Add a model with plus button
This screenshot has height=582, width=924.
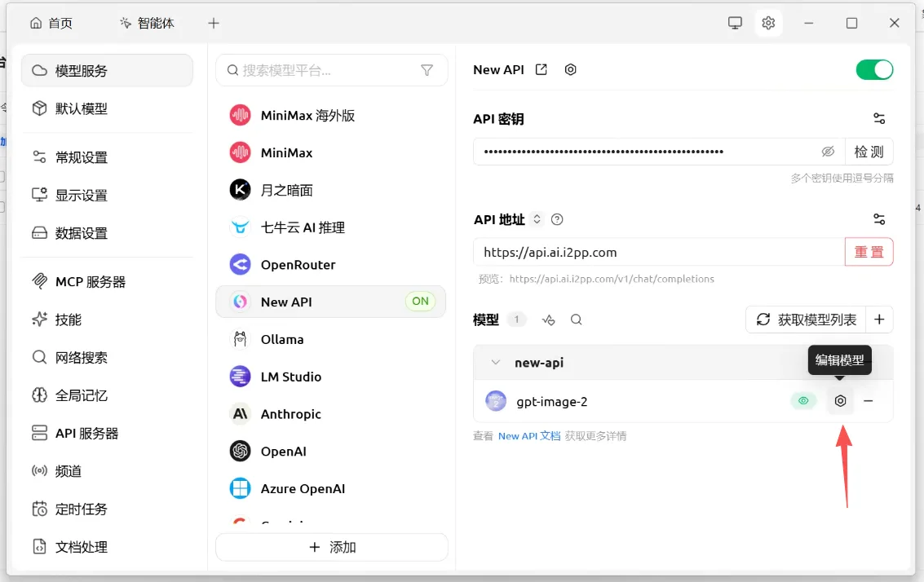point(879,320)
